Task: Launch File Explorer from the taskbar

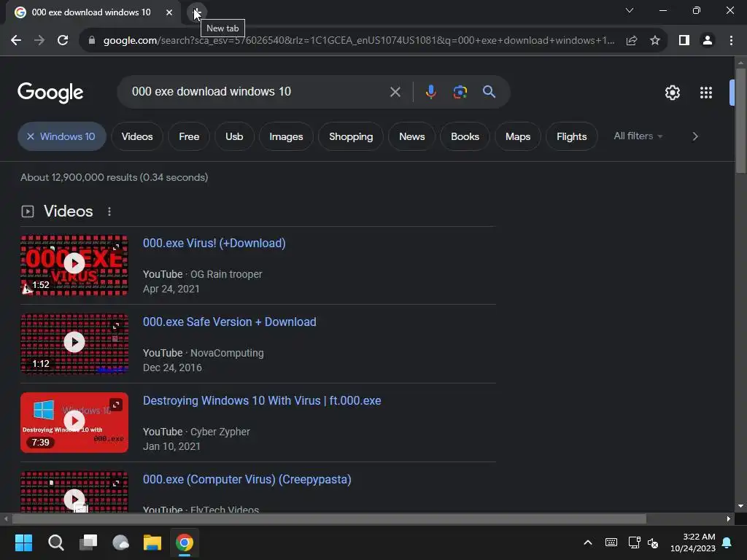Action: 152,542
